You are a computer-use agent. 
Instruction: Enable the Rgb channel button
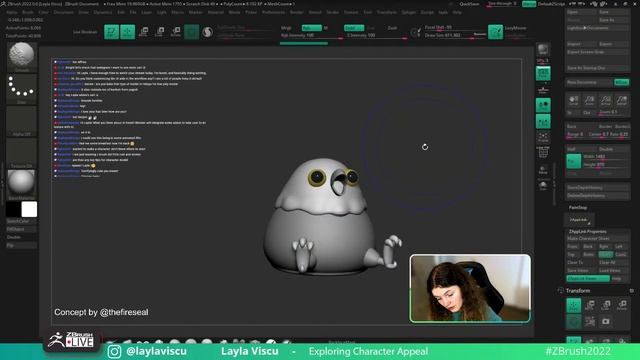click(312, 28)
